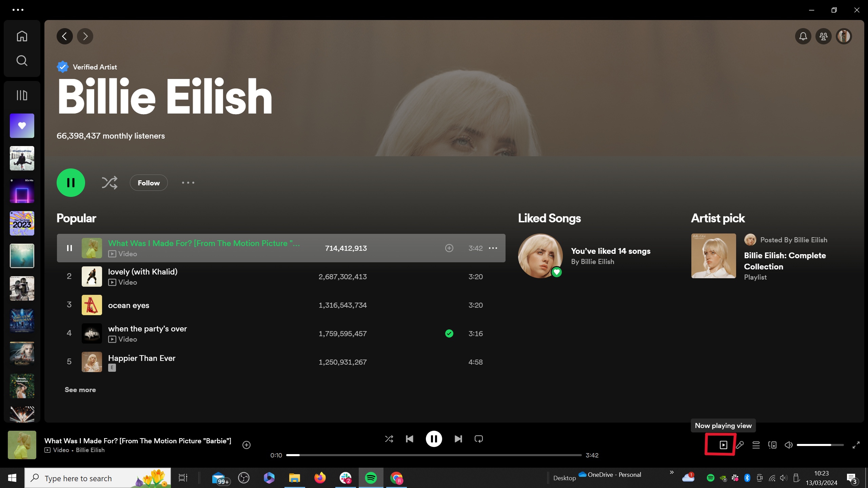The width and height of the screenshot is (868, 488).
Task: Go forward with the right arrow
Action: click(x=85, y=36)
